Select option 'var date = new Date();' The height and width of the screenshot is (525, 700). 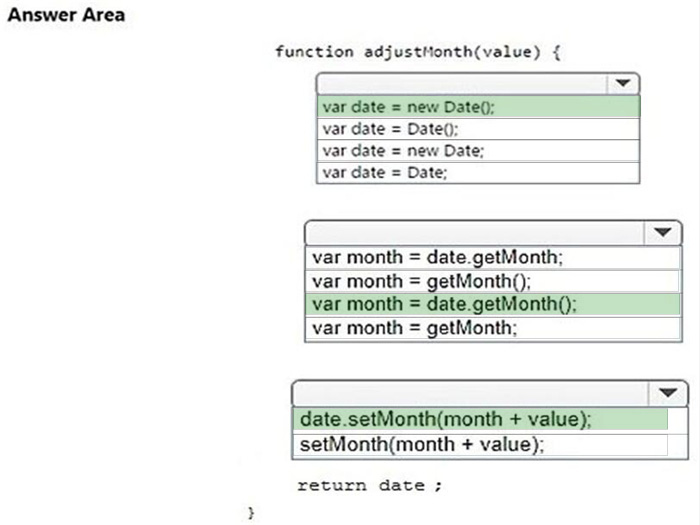tap(478, 107)
